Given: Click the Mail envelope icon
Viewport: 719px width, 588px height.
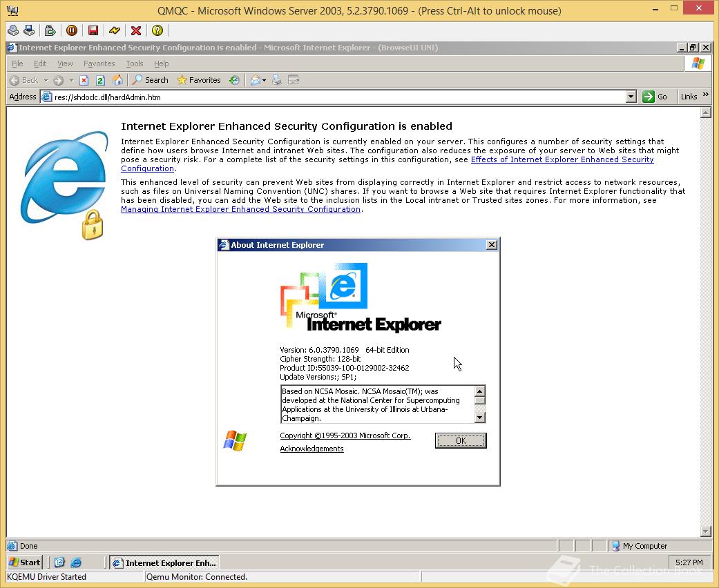Looking at the screenshot, I should 256,80.
